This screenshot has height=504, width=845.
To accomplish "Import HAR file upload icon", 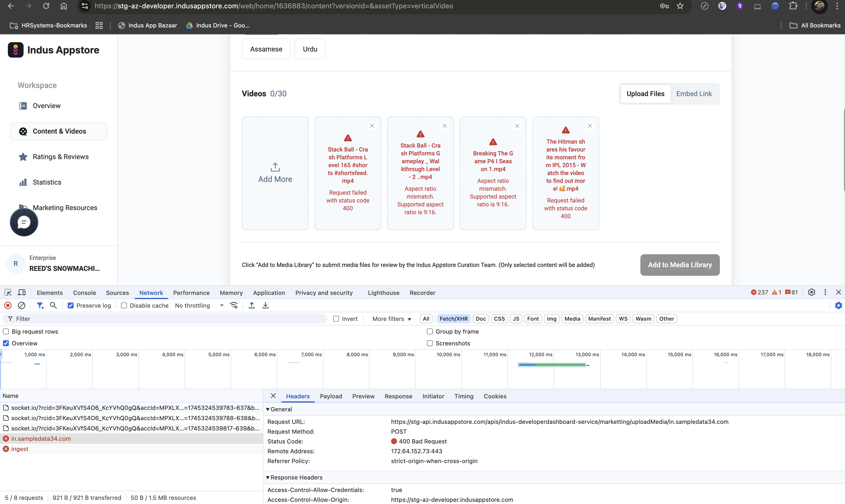I will [251, 305].
